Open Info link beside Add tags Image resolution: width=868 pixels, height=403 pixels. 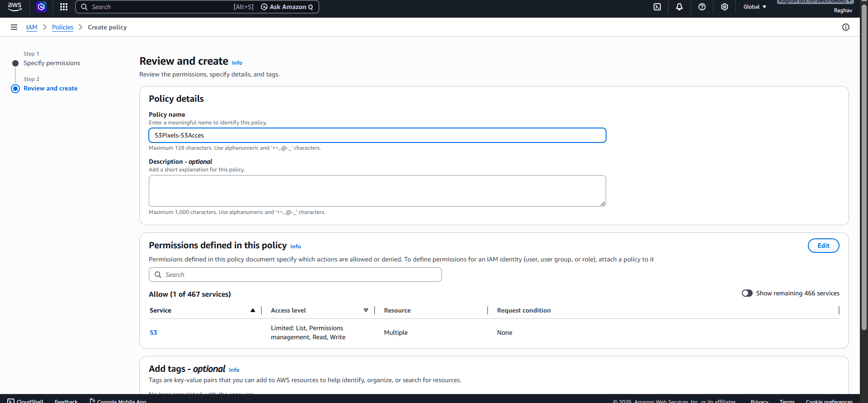(234, 370)
